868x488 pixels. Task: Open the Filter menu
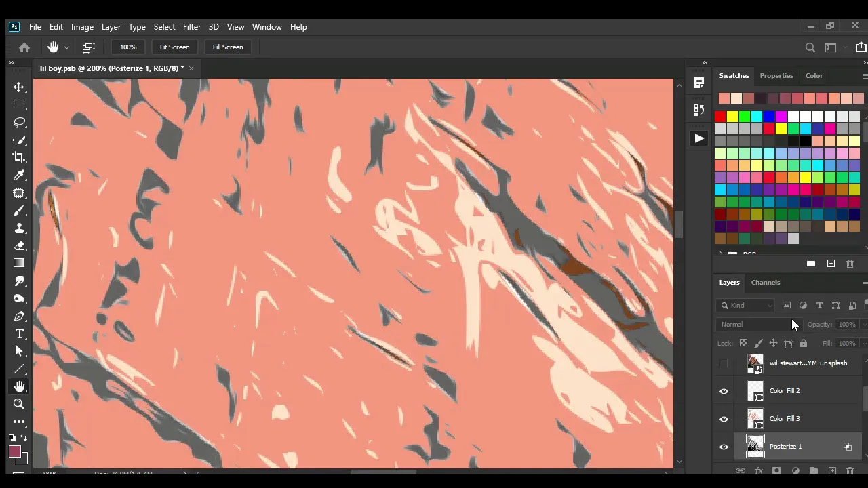(192, 27)
